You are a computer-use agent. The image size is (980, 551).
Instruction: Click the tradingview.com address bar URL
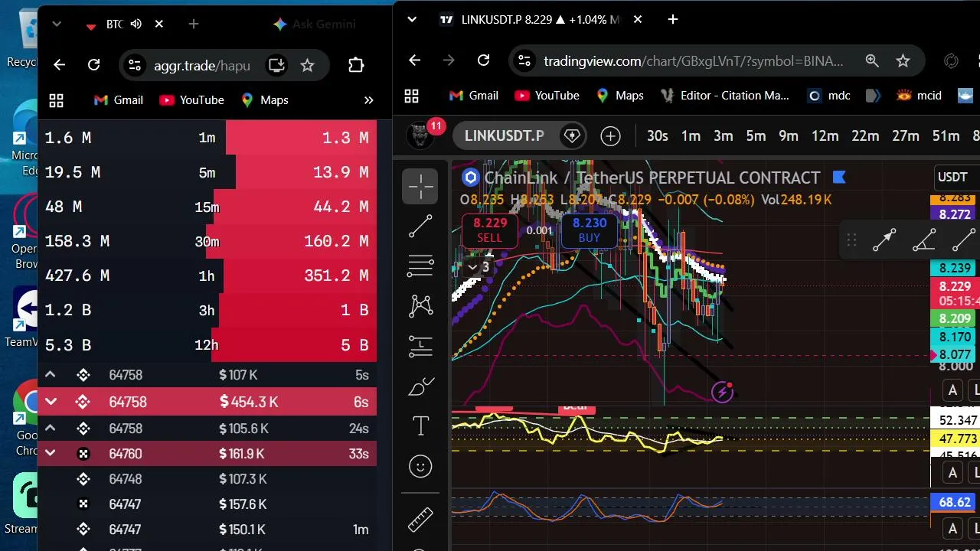[694, 60]
